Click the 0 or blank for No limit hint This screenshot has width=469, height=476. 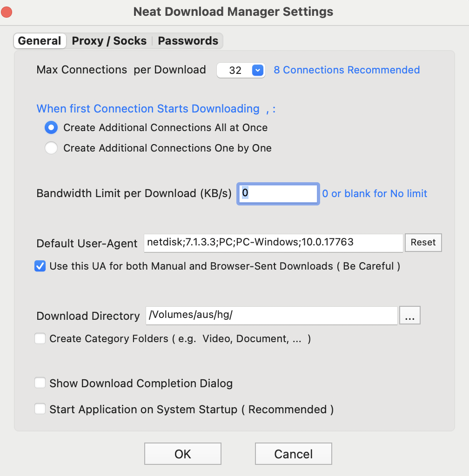(375, 193)
